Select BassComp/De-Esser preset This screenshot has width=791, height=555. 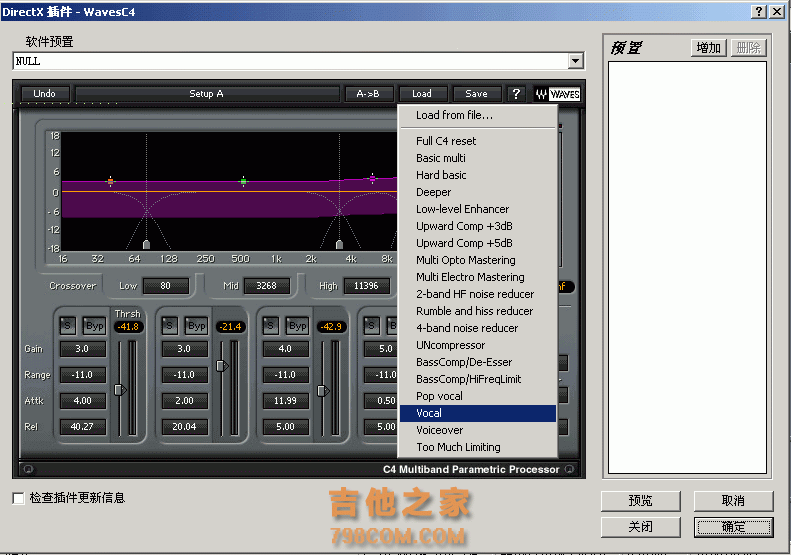tap(478, 362)
